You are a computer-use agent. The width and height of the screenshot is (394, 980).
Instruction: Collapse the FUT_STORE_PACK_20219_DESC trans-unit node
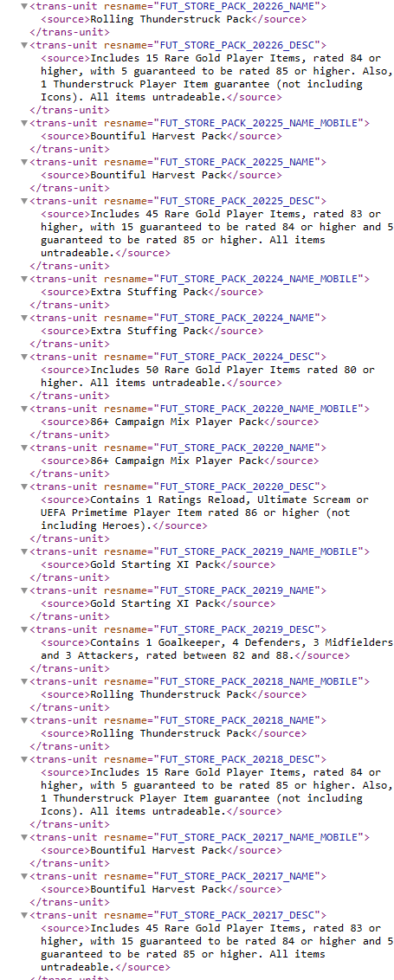point(24,629)
